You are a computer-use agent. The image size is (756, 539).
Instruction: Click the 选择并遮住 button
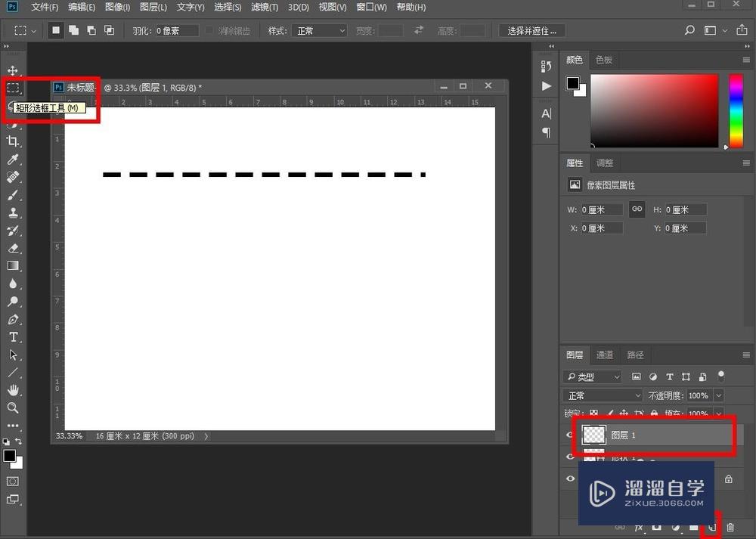pyautogui.click(x=531, y=30)
